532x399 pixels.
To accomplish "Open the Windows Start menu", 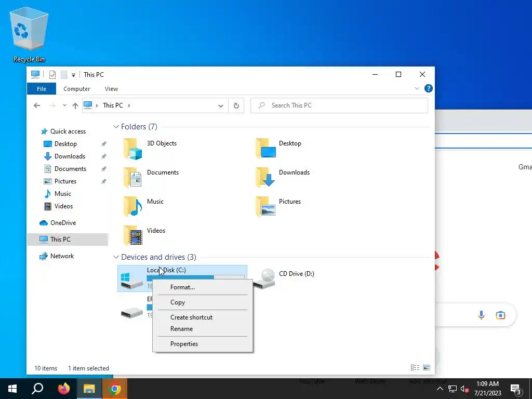I will click(12, 389).
